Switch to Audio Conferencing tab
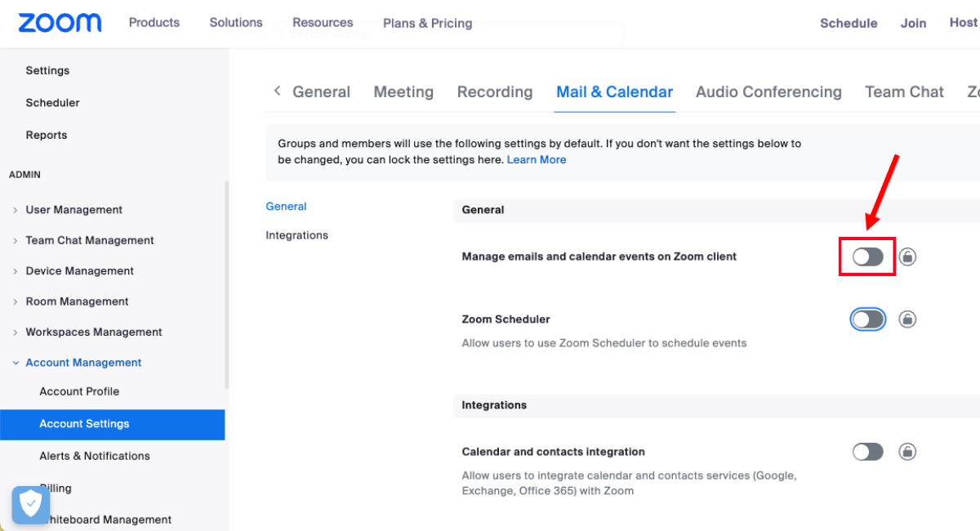Viewport: 980px width, 531px height. pos(768,92)
